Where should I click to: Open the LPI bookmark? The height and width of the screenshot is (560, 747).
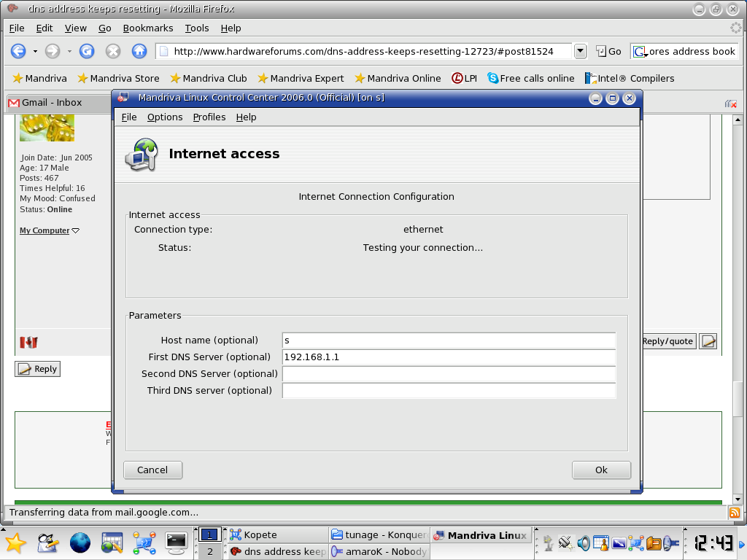coord(464,78)
